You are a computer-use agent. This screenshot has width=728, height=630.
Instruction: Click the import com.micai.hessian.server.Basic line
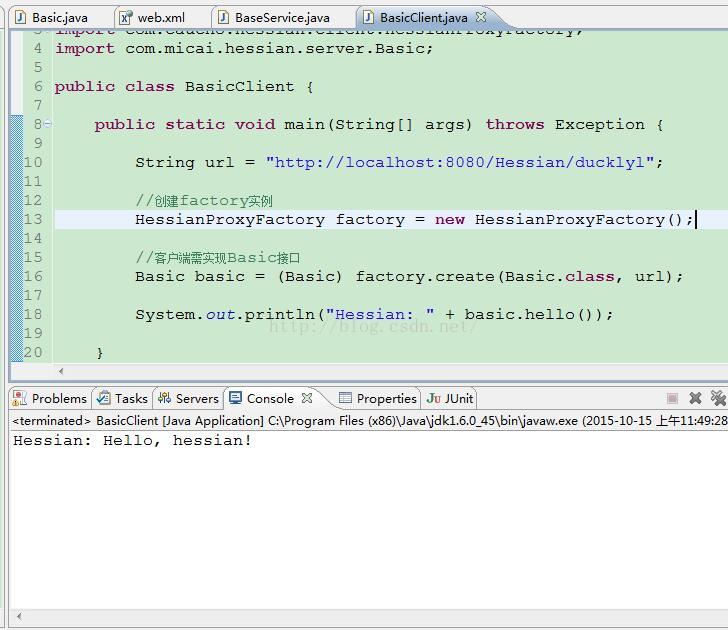tap(244, 49)
